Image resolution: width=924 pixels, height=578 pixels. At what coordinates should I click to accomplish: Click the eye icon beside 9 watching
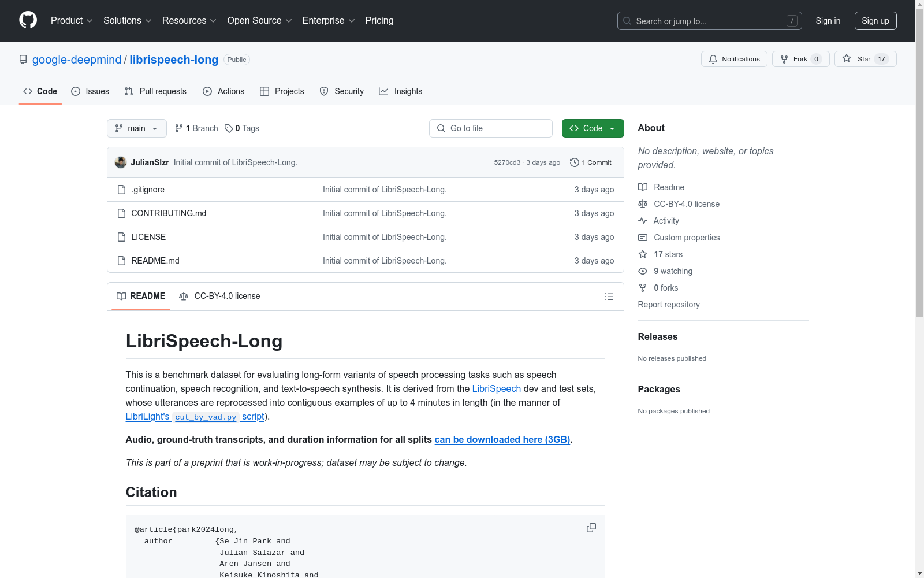pos(643,271)
